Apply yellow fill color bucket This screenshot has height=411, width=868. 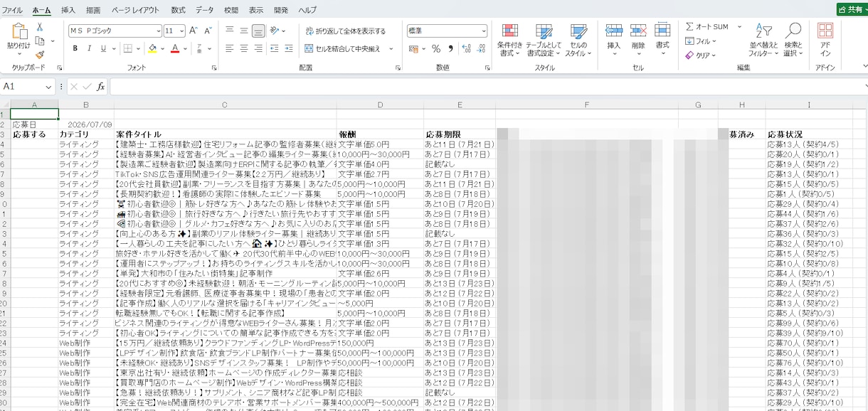tap(152, 48)
